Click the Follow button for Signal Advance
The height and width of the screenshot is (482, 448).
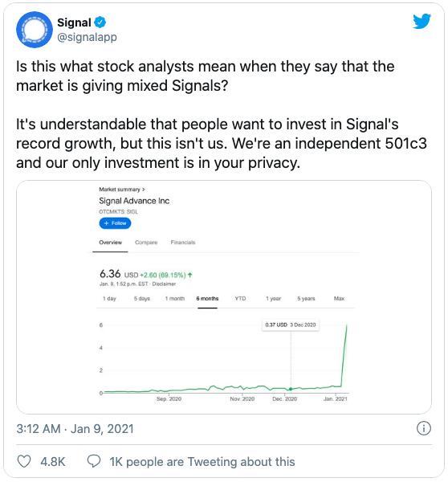tap(115, 223)
